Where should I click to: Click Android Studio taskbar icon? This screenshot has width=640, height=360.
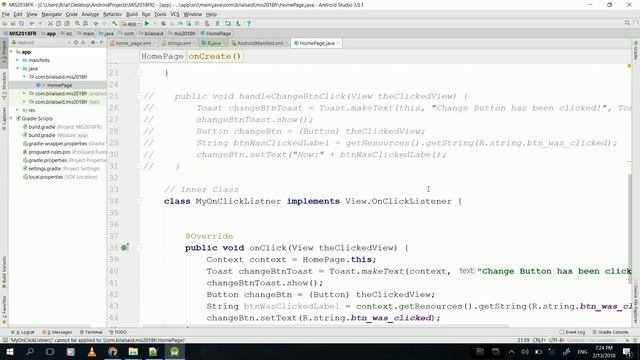[175, 351]
